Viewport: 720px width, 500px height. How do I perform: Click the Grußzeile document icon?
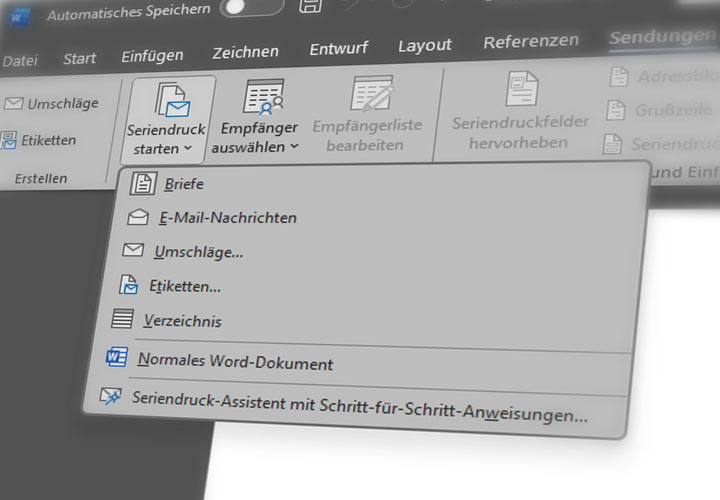pos(616,110)
